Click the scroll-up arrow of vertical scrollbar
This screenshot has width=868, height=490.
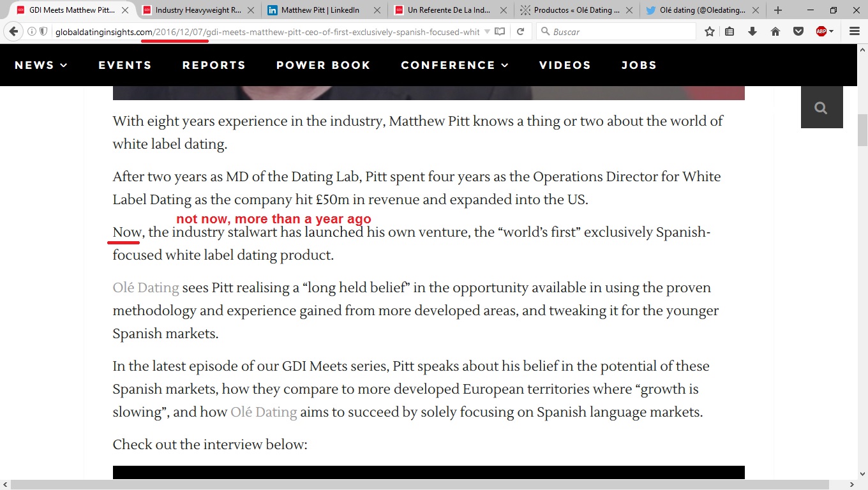862,50
